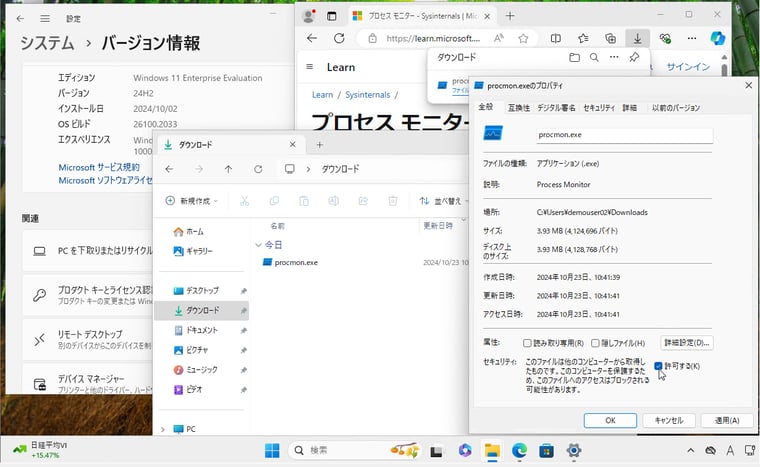Click サインイン link on Learn page
Image resolution: width=760 pixels, height=467 pixels.
(x=688, y=67)
